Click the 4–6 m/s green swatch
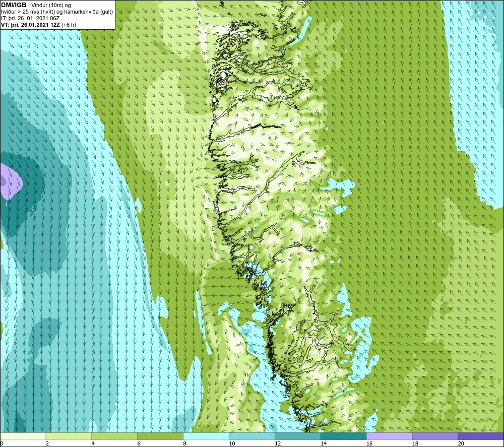 [x=114, y=436]
